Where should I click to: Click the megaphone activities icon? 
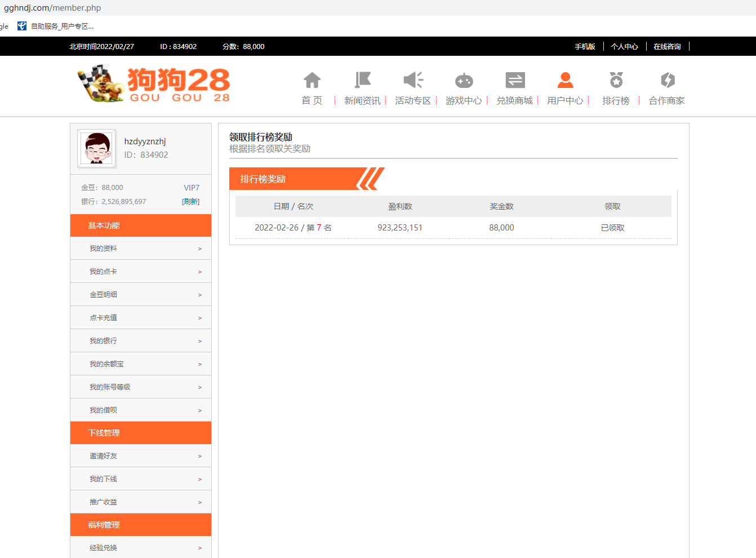pyautogui.click(x=413, y=81)
